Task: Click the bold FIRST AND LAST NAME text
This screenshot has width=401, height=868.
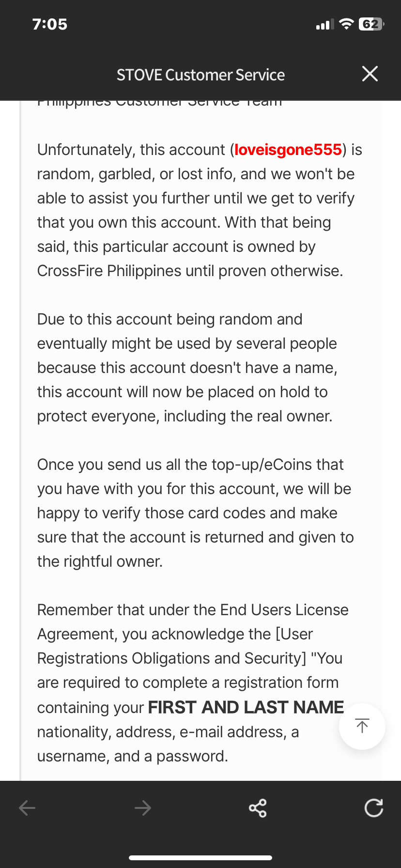Action: coord(246,707)
